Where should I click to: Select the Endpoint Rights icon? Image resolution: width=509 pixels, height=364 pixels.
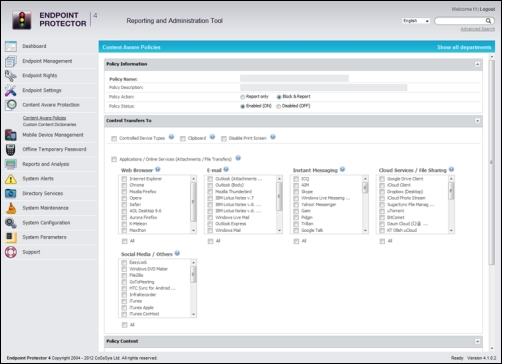point(11,76)
